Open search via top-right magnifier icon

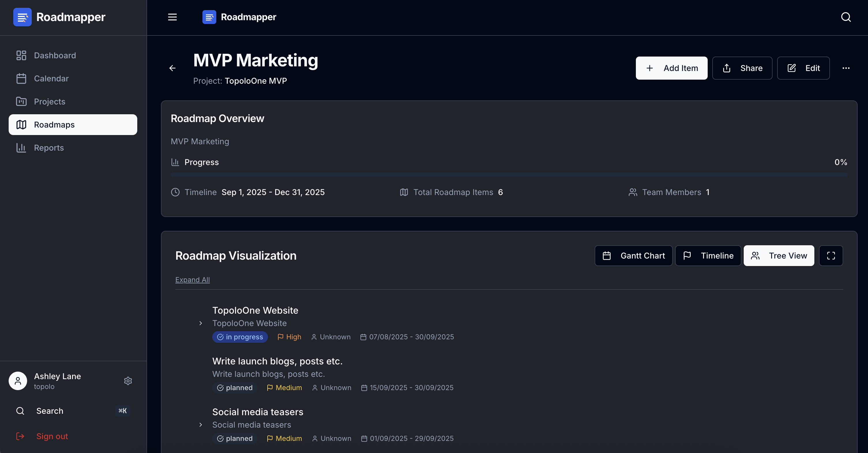click(846, 17)
